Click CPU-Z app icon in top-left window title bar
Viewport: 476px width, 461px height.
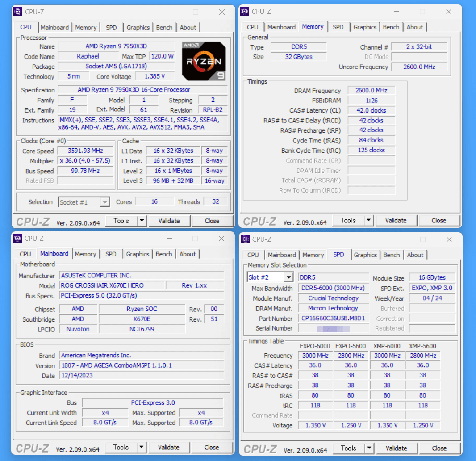click(x=17, y=12)
